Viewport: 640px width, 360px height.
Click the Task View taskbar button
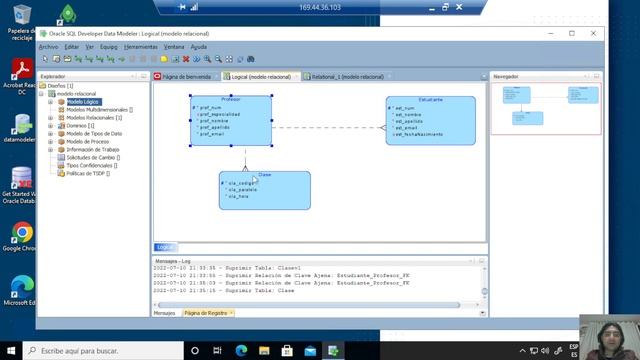point(217,351)
